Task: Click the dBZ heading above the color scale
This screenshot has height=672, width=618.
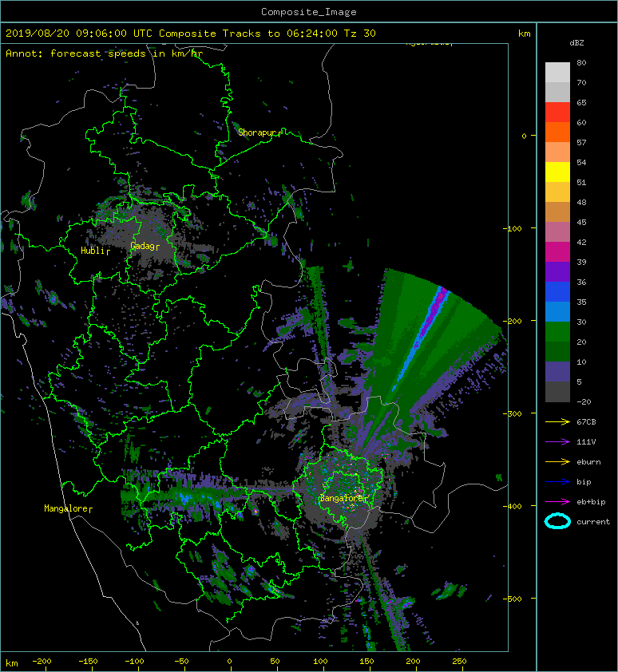Action: click(x=576, y=43)
